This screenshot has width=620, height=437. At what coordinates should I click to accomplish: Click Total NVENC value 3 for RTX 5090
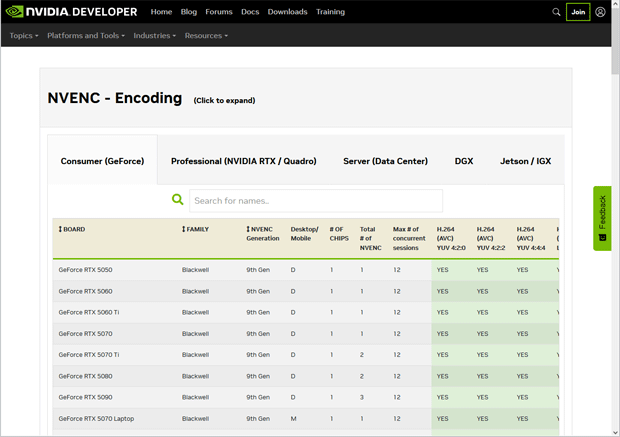pos(362,397)
